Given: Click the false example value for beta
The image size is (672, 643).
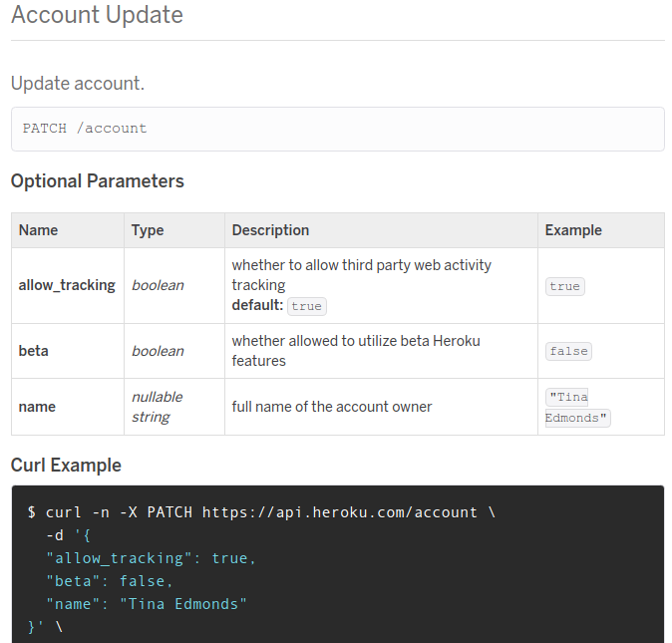Looking at the screenshot, I should coord(568,351).
